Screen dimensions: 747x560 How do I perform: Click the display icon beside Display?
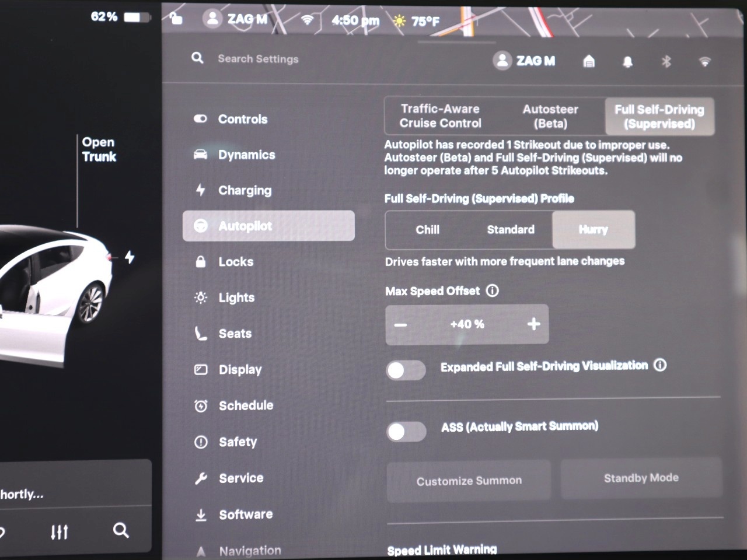coord(201,369)
